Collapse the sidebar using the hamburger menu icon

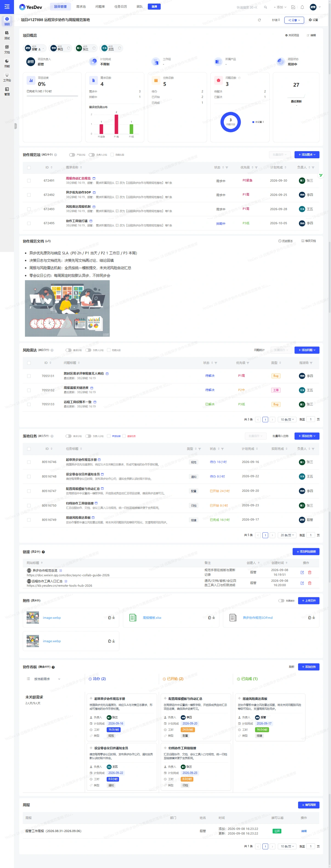pyautogui.click(x=7, y=6)
